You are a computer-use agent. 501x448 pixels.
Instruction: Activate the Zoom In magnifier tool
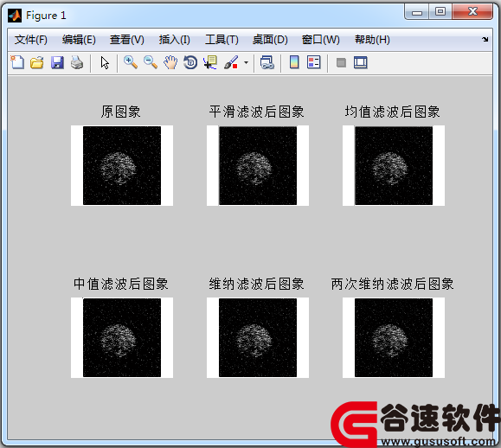(x=131, y=62)
